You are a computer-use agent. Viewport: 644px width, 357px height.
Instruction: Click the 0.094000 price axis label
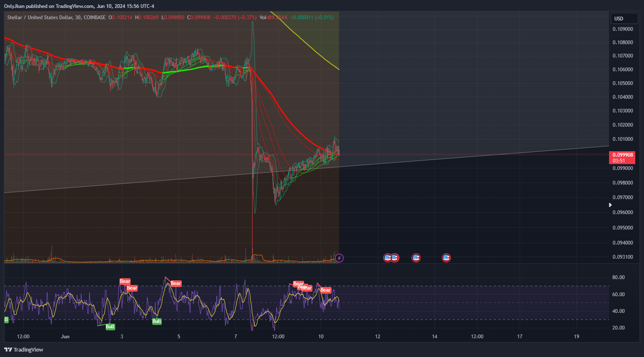[x=623, y=243]
